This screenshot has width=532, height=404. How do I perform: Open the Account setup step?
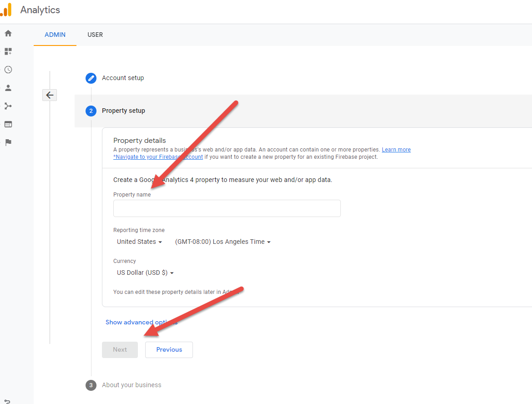(x=123, y=78)
